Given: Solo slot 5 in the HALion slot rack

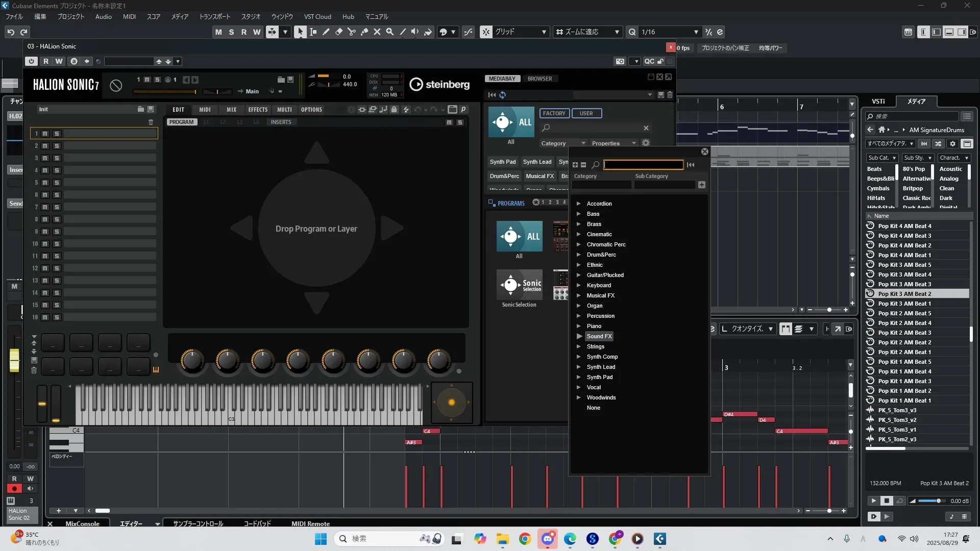Looking at the screenshot, I should point(57,183).
